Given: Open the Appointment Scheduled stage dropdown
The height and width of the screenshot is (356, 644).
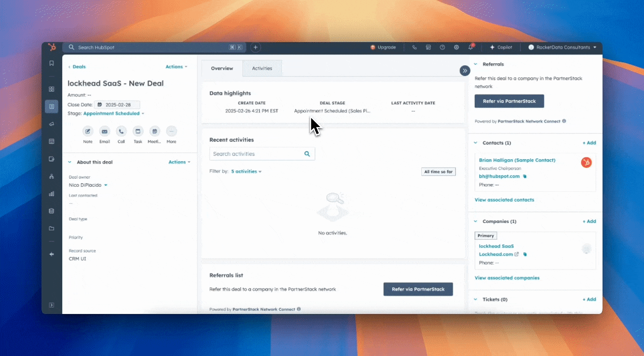Looking at the screenshot, I should (114, 114).
